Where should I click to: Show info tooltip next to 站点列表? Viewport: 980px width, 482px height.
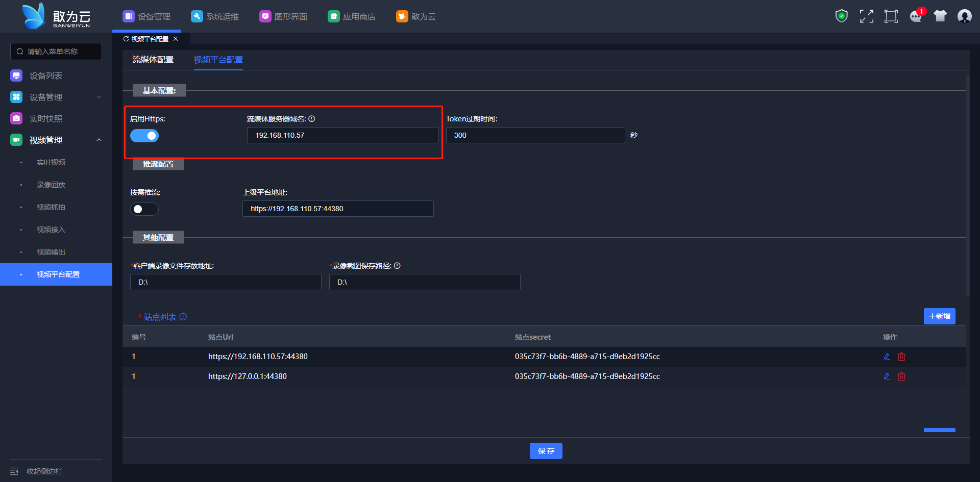point(183,317)
